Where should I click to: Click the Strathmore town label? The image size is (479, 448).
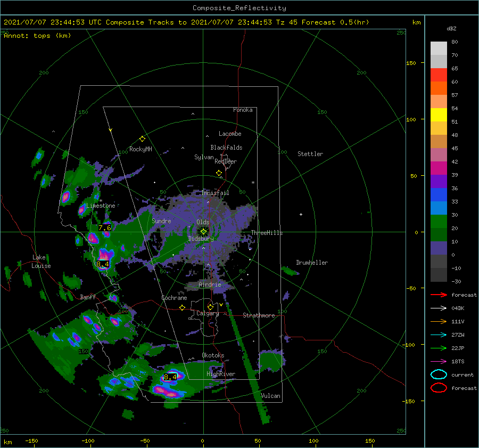tap(259, 315)
